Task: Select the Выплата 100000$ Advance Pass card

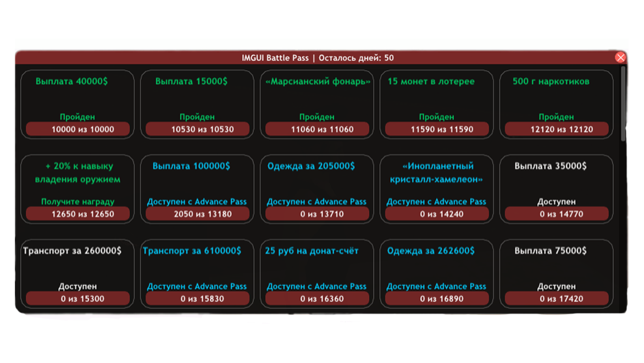Action: coord(197,189)
